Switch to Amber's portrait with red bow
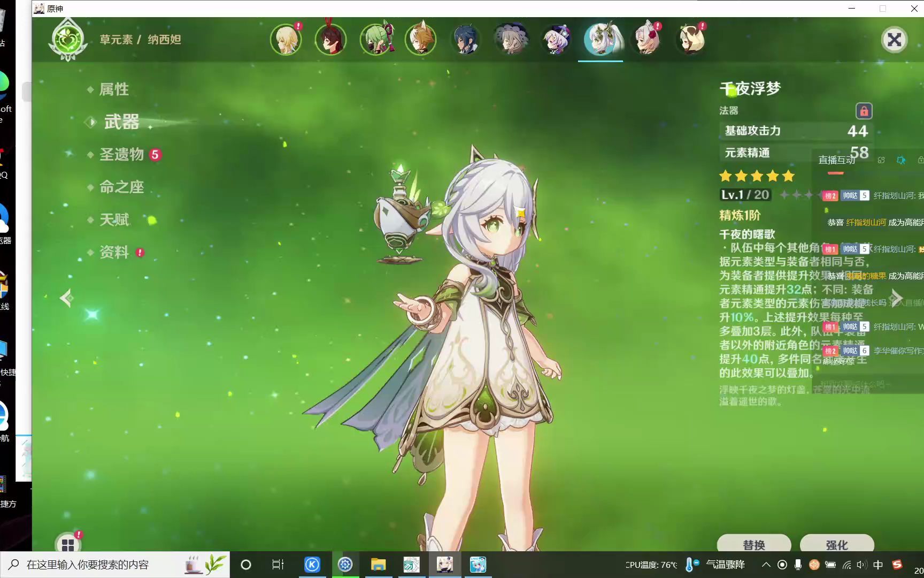The image size is (924, 578). pyautogui.click(x=330, y=39)
